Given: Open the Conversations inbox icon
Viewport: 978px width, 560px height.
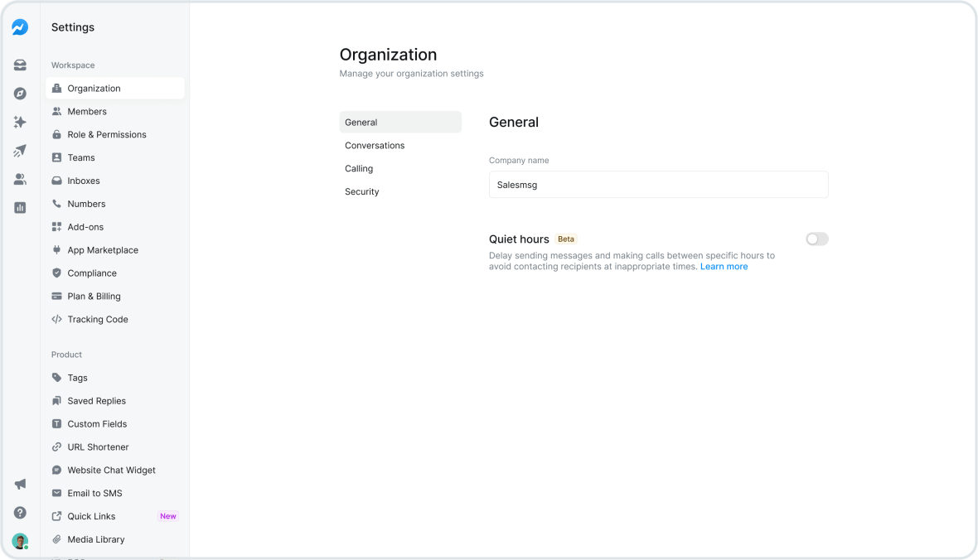Looking at the screenshot, I should coord(20,65).
